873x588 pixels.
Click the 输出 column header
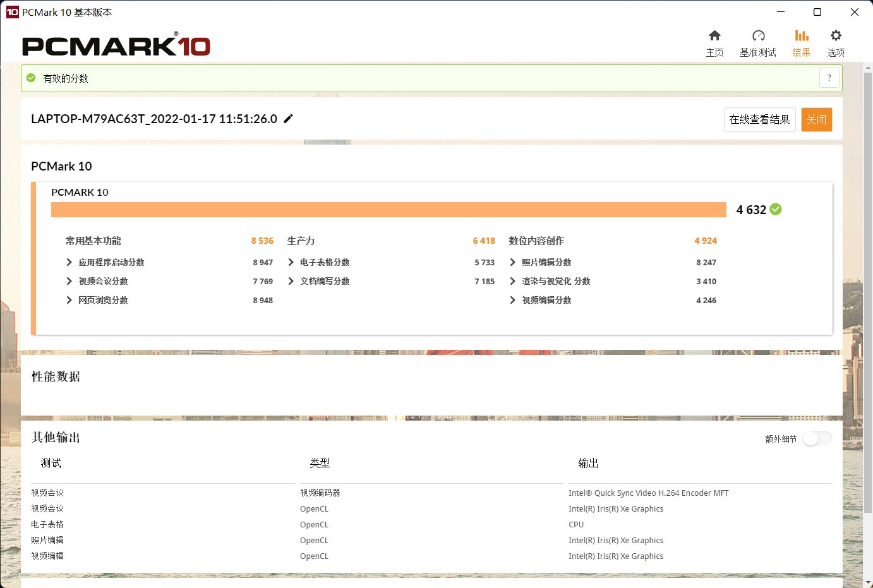click(x=588, y=463)
